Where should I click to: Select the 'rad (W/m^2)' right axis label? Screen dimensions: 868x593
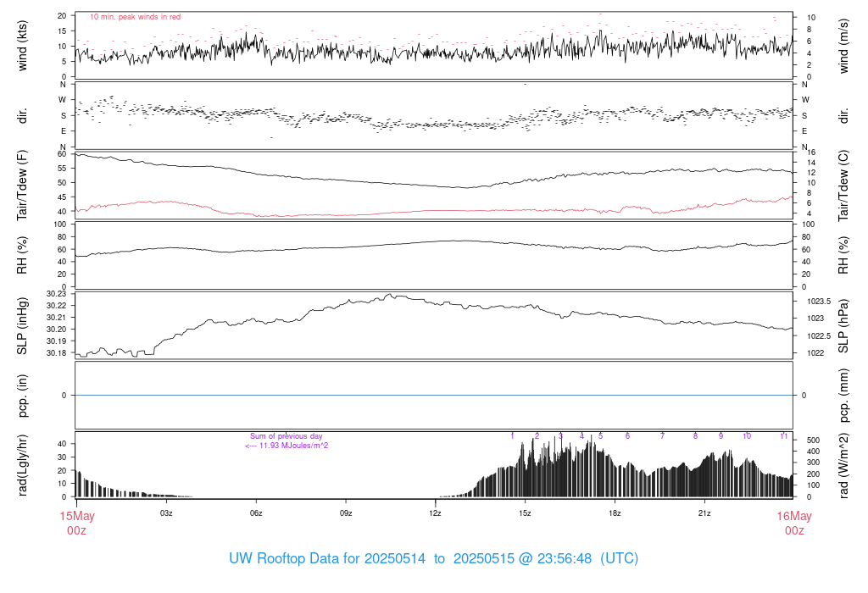(x=843, y=465)
